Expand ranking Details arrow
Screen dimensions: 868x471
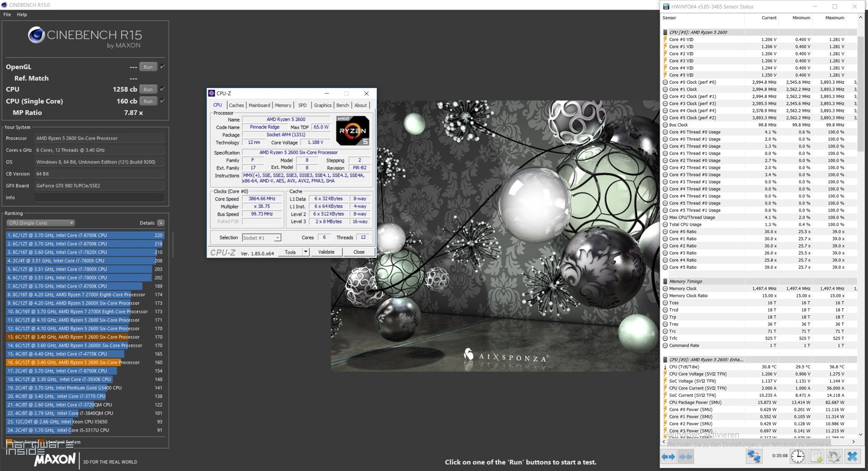(161, 223)
